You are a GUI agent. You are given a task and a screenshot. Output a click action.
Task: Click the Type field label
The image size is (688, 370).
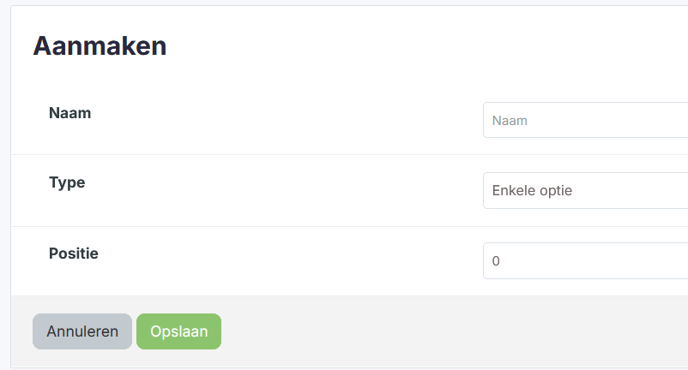[67, 183]
